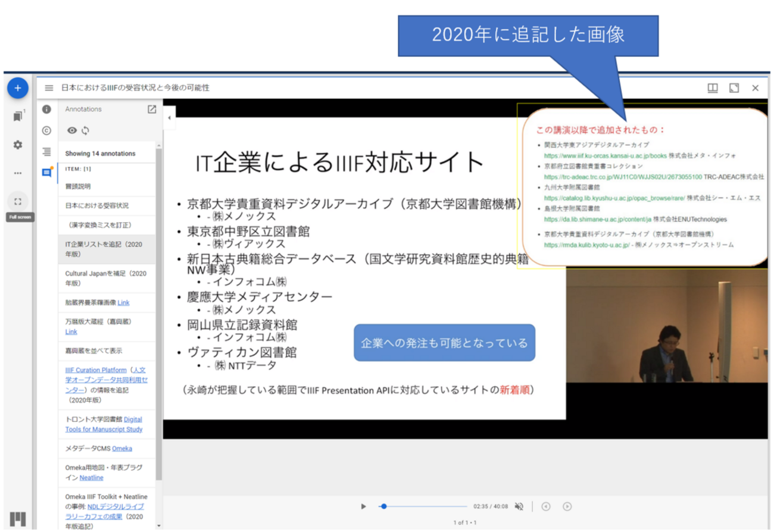Open the Digital Tools for Manuscript Study link
The width and height of the screenshot is (774, 532).
coord(104,424)
